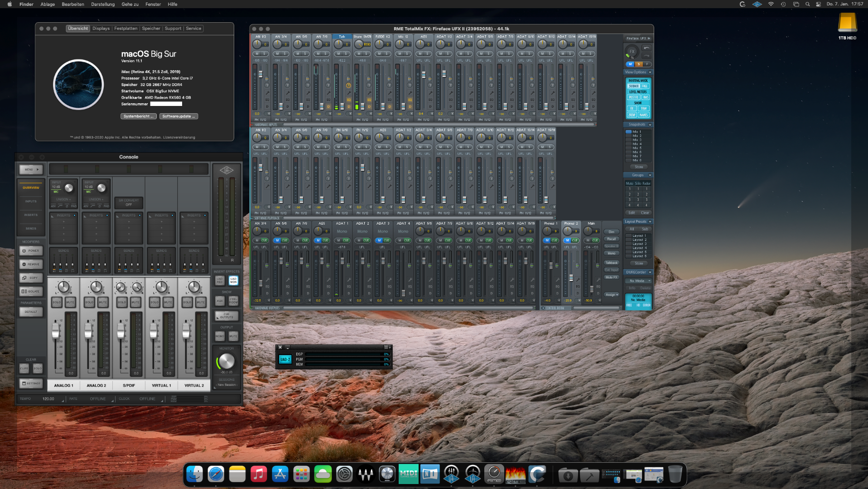This screenshot has width=868, height=489.
Task: Enable UAD MON insert effects
Action: [233, 280]
